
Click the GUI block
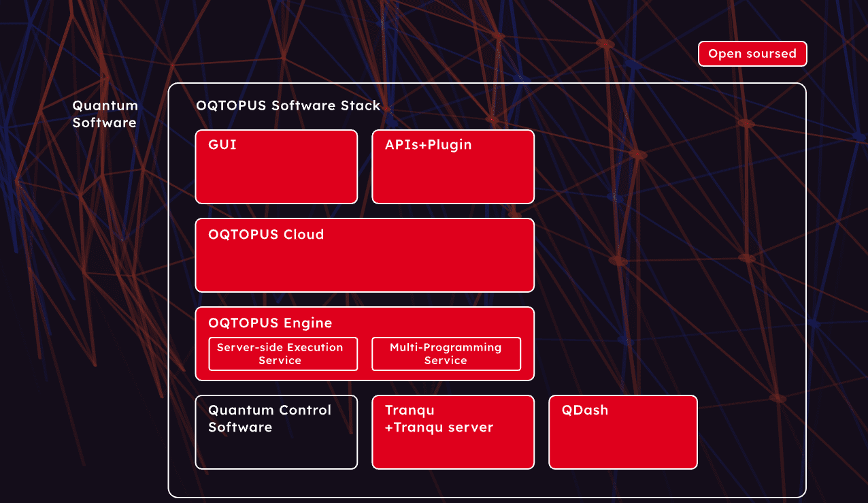276,166
